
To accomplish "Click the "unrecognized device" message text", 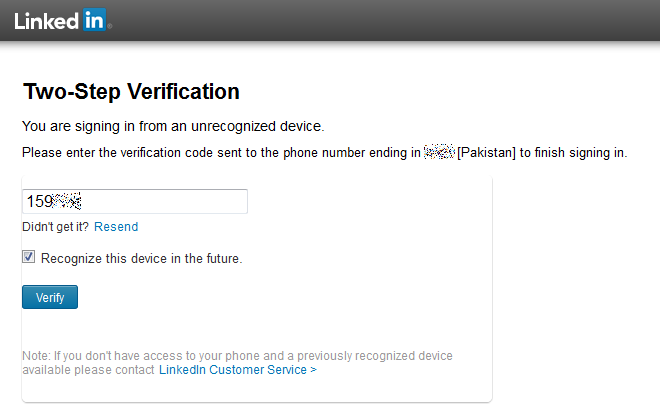I will tap(173, 126).
